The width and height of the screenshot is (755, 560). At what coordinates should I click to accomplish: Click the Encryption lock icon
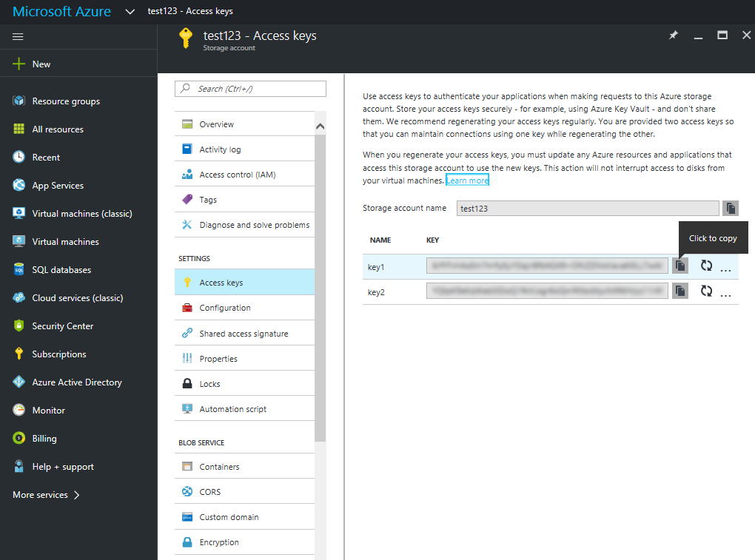pos(187,542)
